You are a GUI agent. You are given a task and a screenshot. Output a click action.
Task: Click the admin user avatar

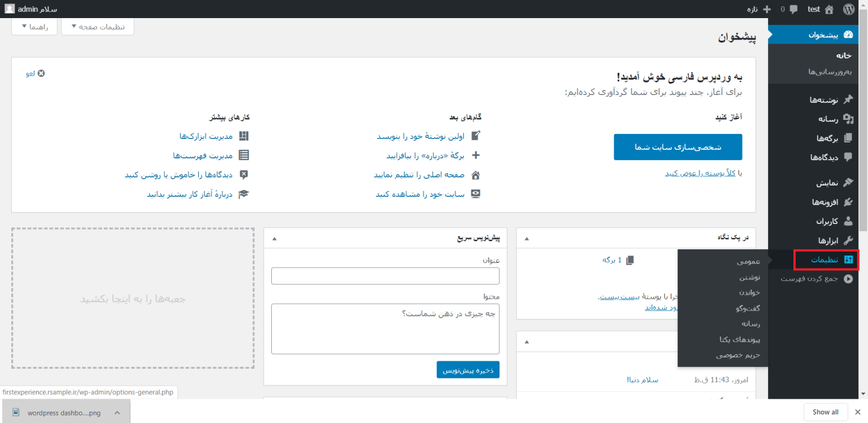point(10,9)
